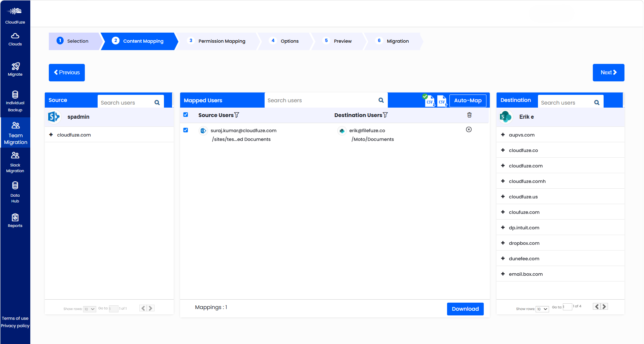Screen dimensions: 644x344
Task: Open the Clouds section
Action: coord(15,39)
